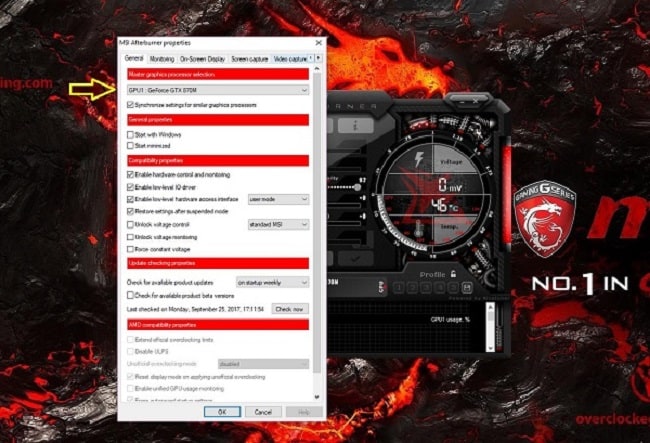This screenshot has width=650, height=443.
Task: Click the Cancel button
Action: [x=263, y=412]
